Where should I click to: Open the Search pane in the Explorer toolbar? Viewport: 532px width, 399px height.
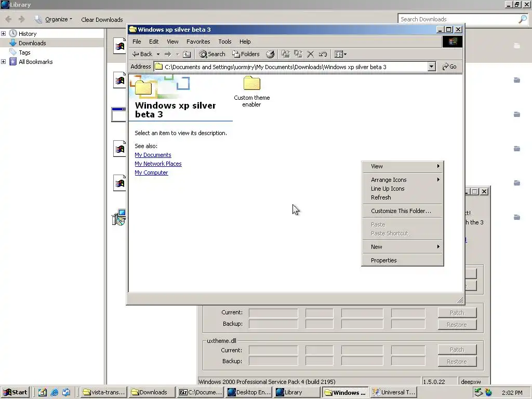[212, 54]
